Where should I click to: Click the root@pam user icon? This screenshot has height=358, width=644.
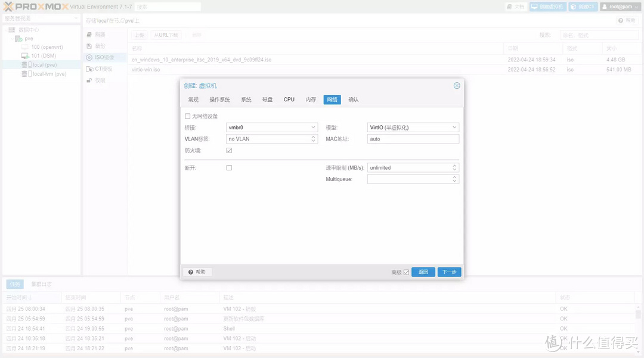coord(605,7)
